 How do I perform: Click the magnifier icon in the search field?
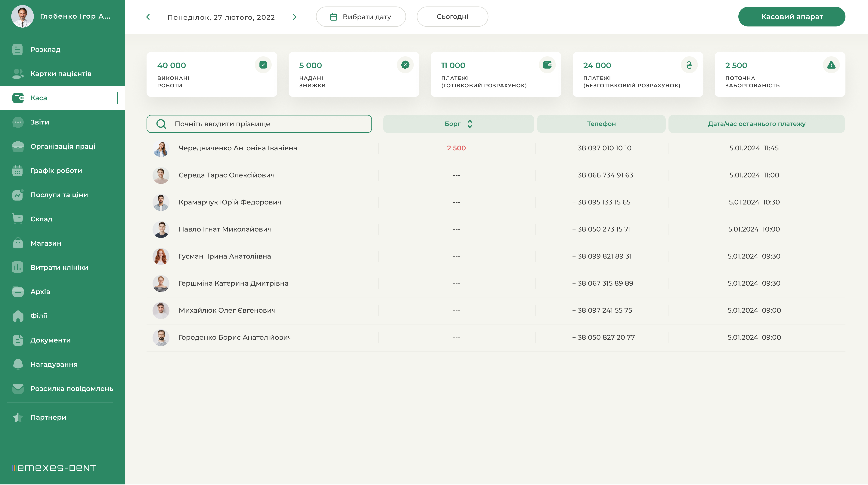pos(161,124)
